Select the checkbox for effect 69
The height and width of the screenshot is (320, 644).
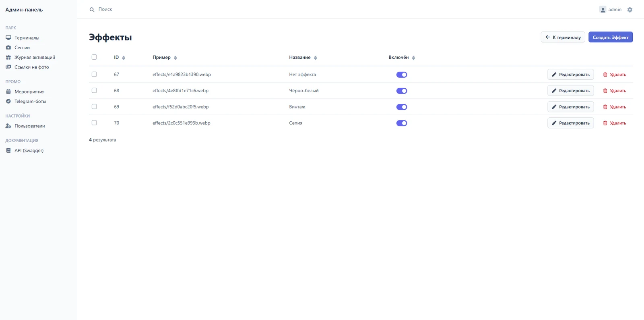pyautogui.click(x=94, y=106)
